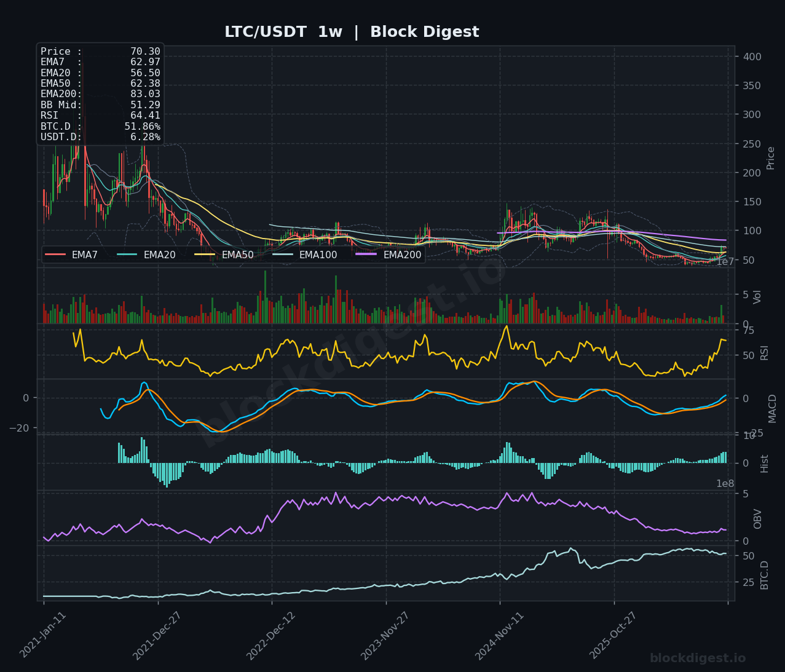Click the 2023-Nov-27 date label

(385, 635)
